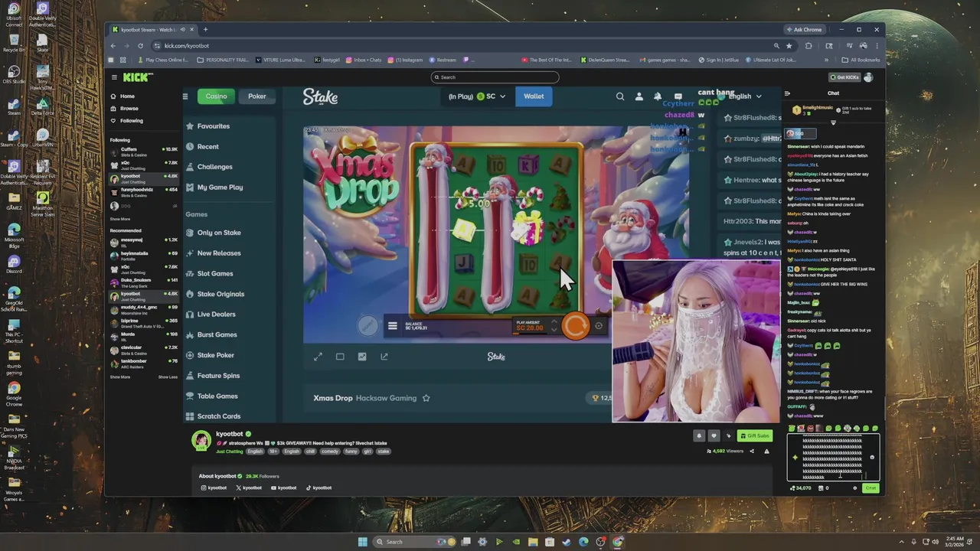
Task: Click the green Chat send button
Action: click(x=871, y=488)
